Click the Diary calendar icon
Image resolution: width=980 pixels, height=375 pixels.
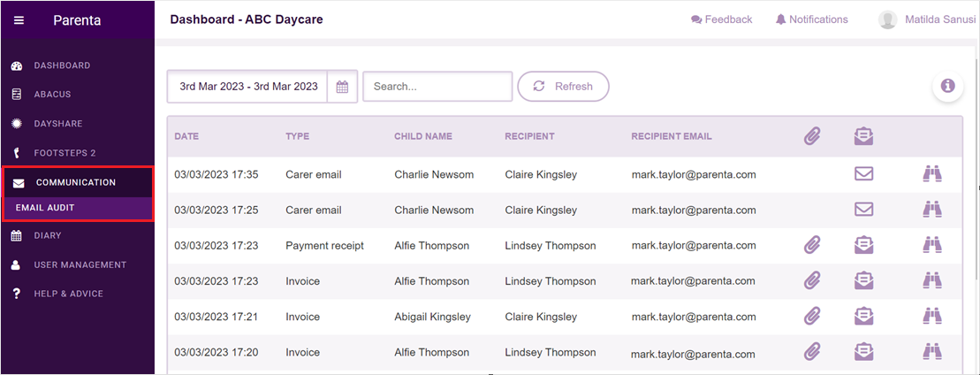pos(17,235)
